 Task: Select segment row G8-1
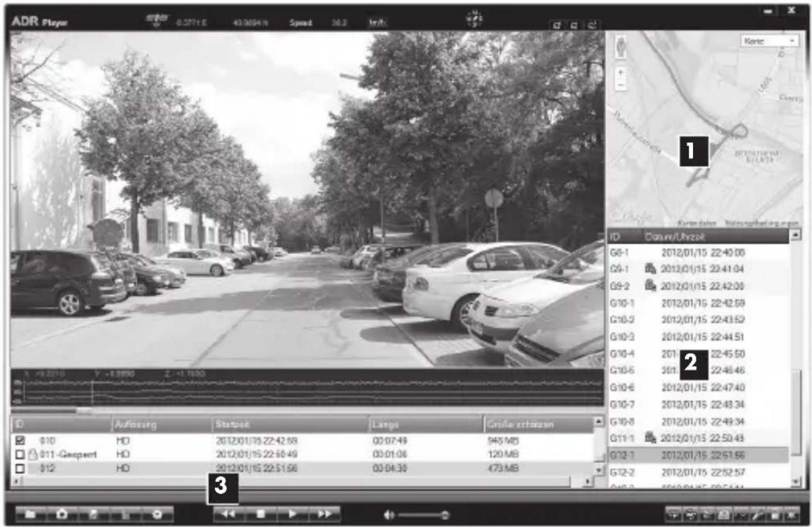tap(698, 252)
